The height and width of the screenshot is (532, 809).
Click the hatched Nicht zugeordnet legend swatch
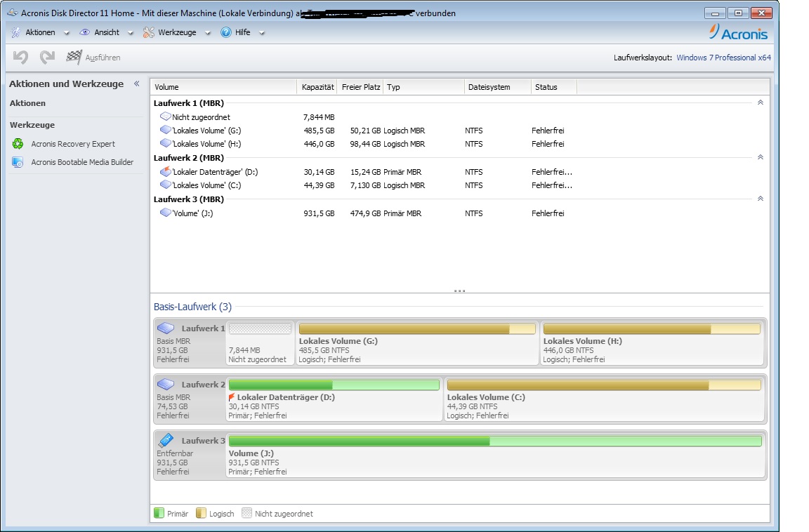[x=246, y=513]
